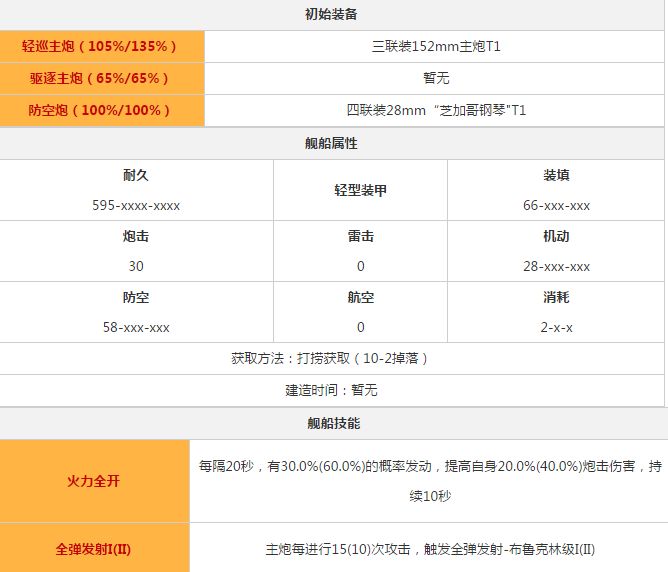Click the 雷击 stat label
The height and width of the screenshot is (572, 668).
click(360, 237)
